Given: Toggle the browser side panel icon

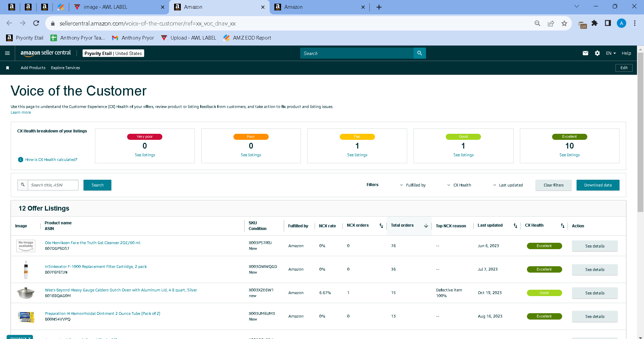Looking at the screenshot, I should click(x=608, y=23).
